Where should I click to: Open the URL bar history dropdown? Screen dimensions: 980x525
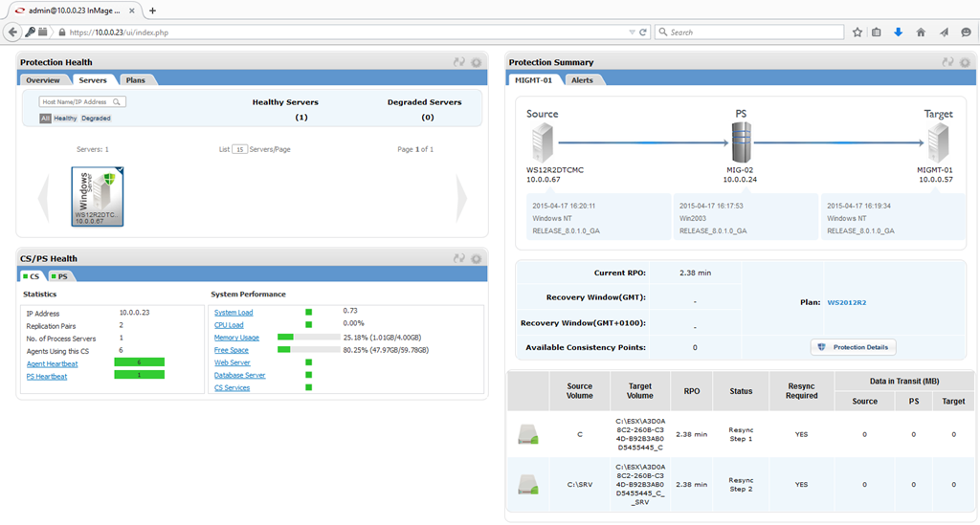pos(632,32)
